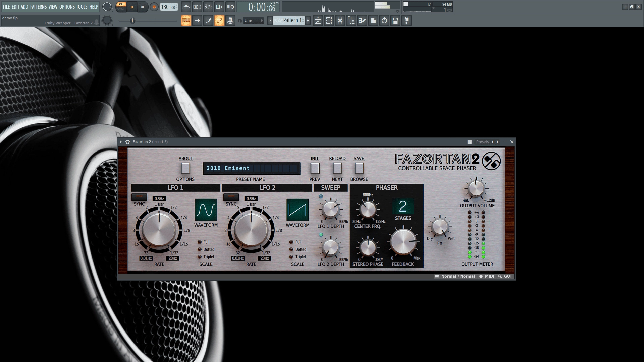Click the RELOAD/NEXT button

pos(337,168)
